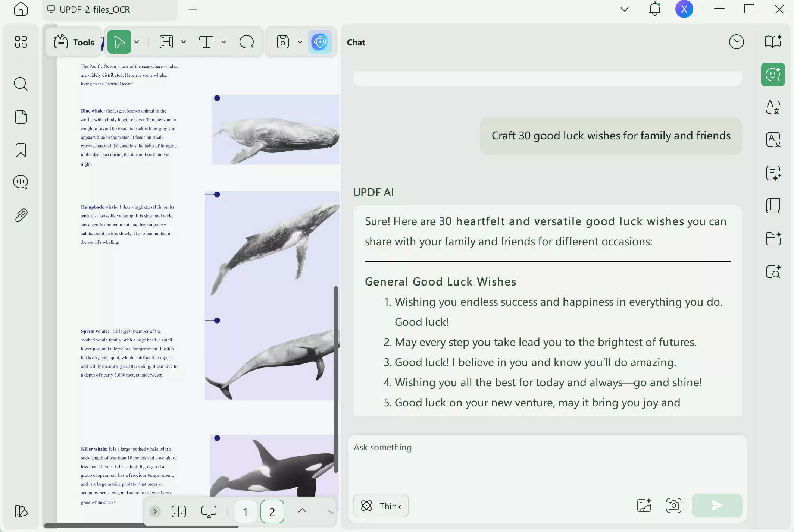Open the attachments panel with paperclip icon
Viewport: 794px width, 532px height.
21,215
